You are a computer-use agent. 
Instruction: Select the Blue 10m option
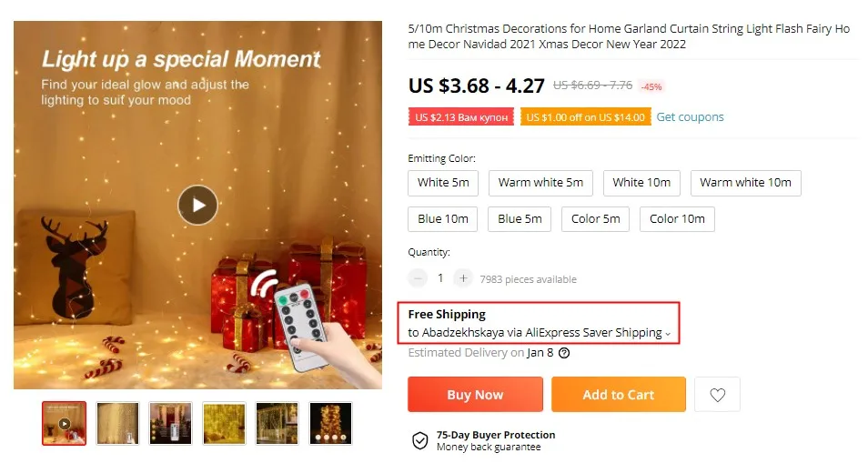[x=443, y=219]
